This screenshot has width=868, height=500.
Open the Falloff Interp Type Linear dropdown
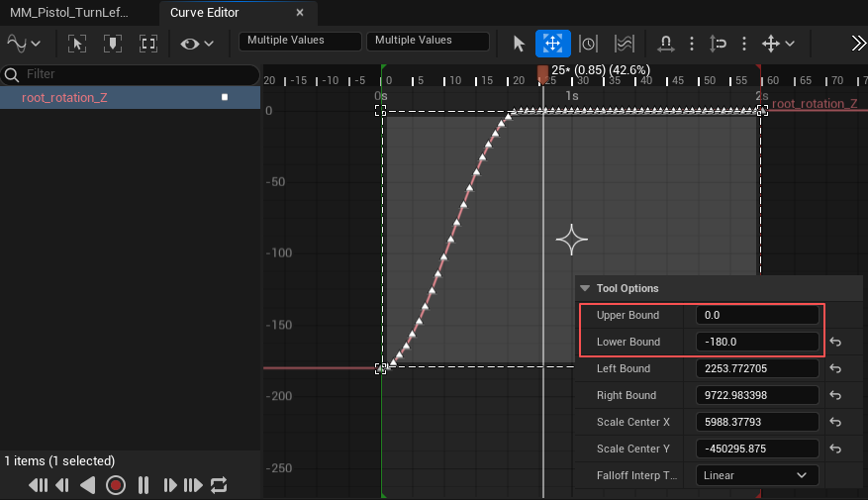tap(757, 475)
